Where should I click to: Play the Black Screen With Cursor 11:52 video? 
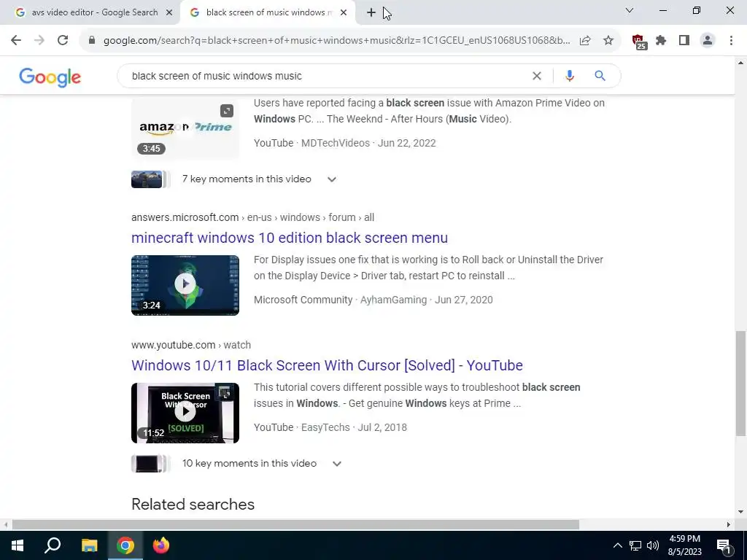185,413
